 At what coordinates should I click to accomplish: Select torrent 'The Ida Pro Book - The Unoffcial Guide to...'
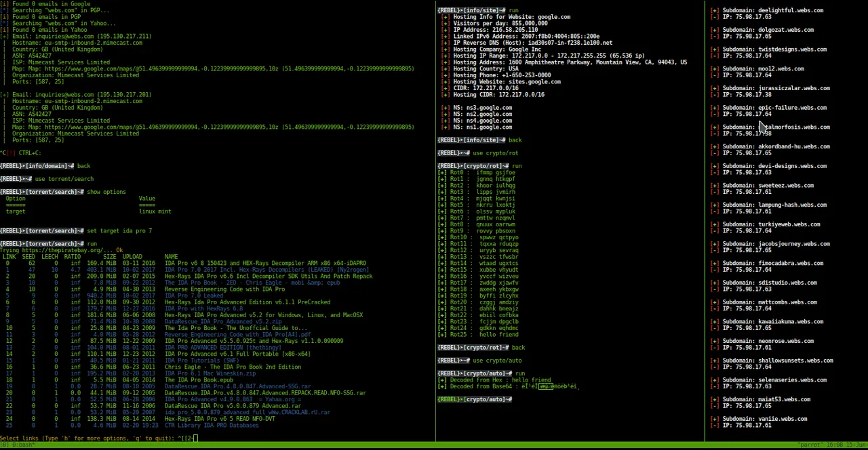click(x=236, y=329)
